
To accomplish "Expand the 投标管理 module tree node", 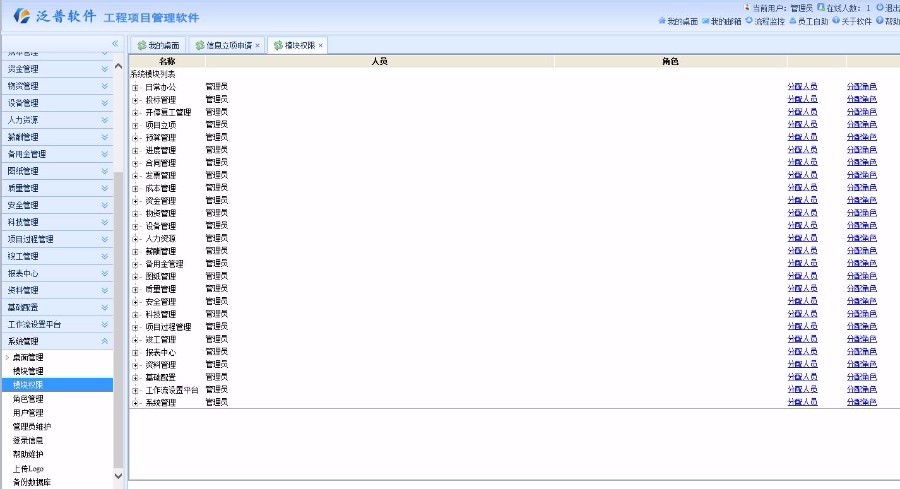I will point(135,100).
